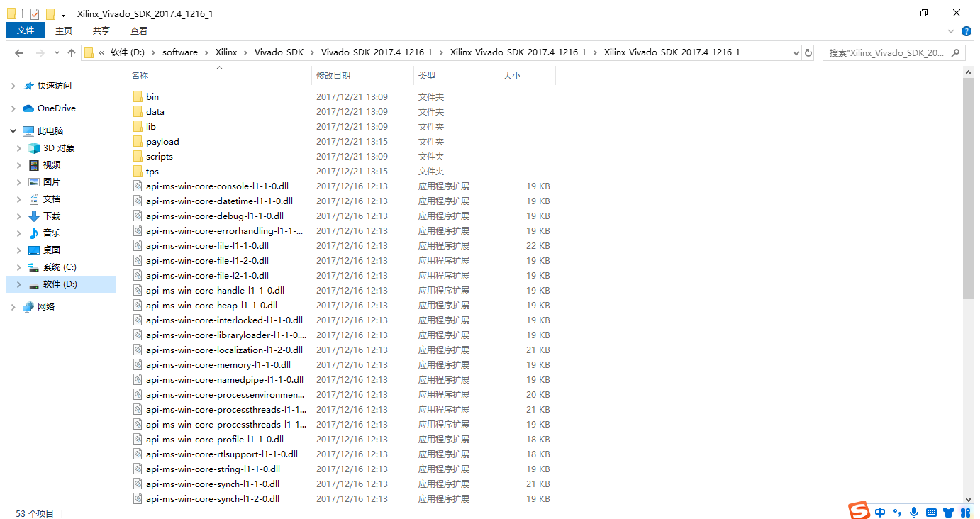Switch to the 共享 ribbon tab
980x519 pixels.
(x=101, y=30)
